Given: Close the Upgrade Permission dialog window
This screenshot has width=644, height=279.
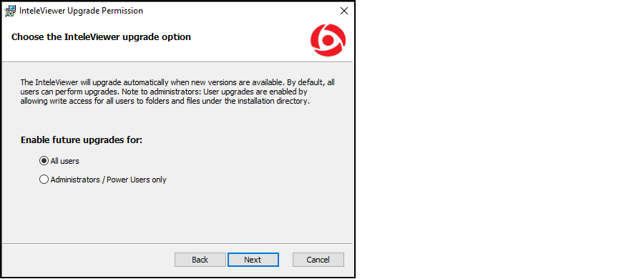Looking at the screenshot, I should (x=344, y=11).
